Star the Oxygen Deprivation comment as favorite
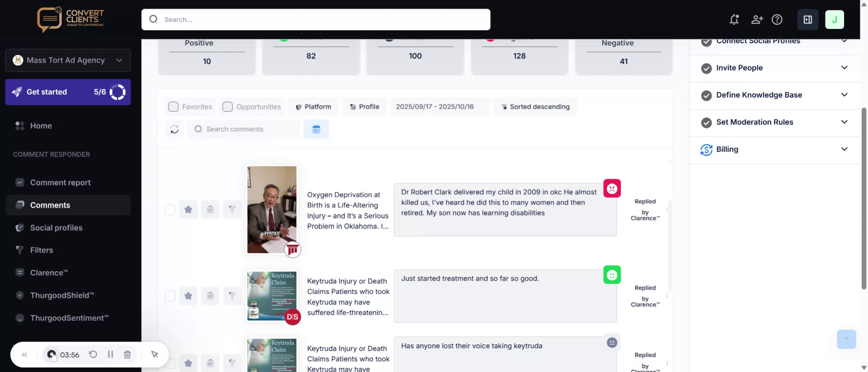 coord(189,209)
